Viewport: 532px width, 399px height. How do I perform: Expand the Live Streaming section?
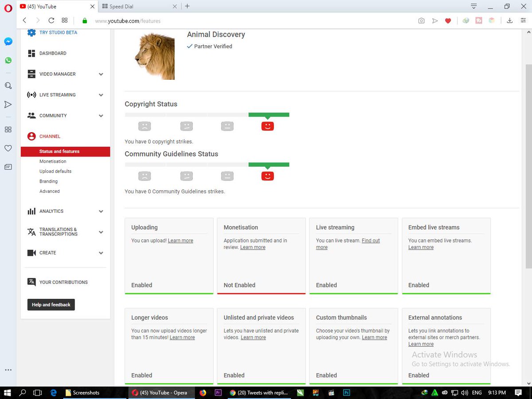[101, 95]
